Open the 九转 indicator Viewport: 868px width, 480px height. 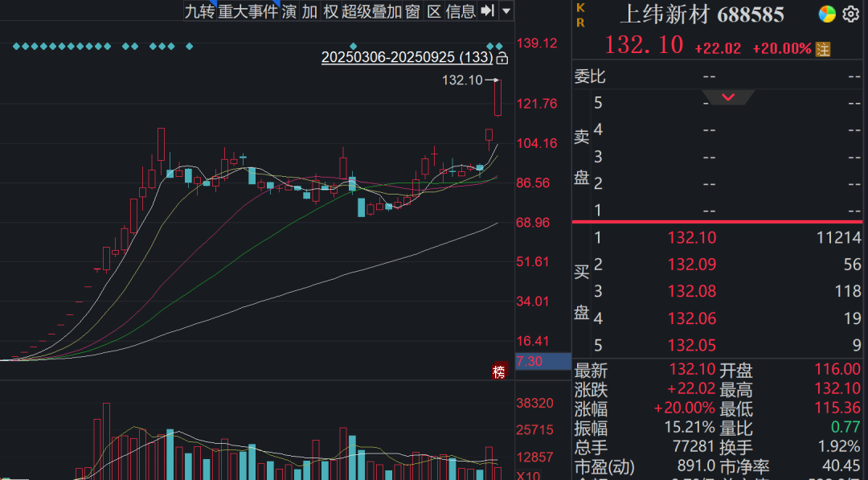click(199, 11)
